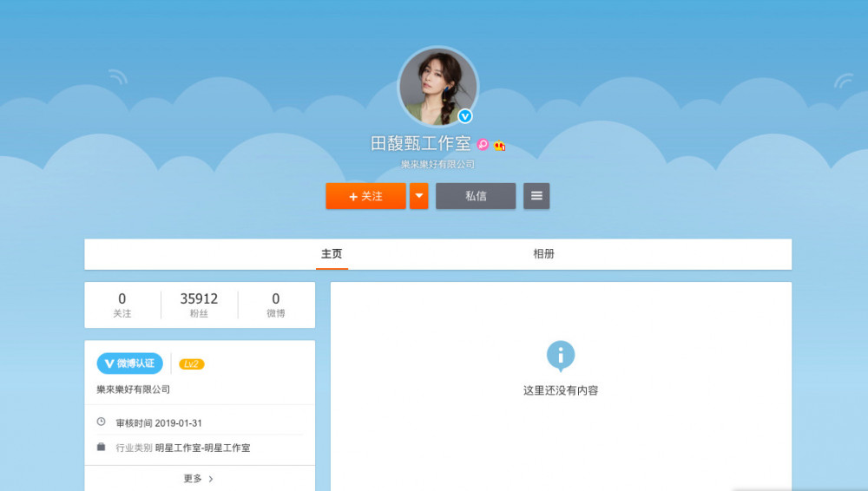The height and width of the screenshot is (491, 868).
Task: Click the 微博认证 verification badge
Action: pos(130,363)
